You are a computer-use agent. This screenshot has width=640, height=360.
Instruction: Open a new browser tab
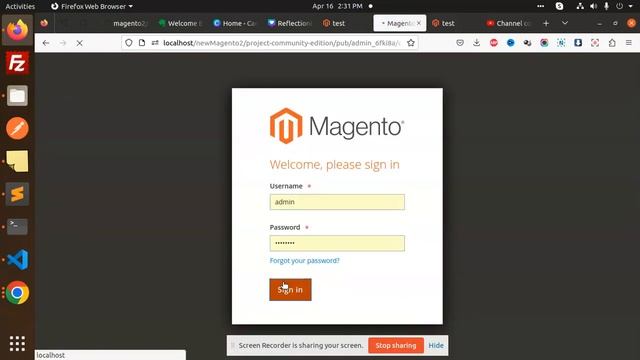point(546,23)
